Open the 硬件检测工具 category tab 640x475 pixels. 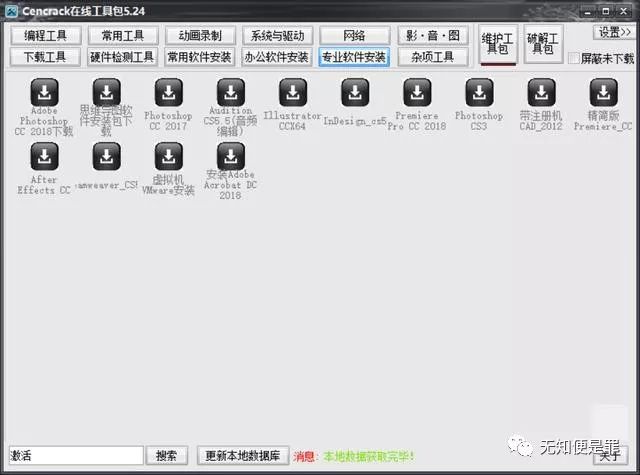click(122, 57)
